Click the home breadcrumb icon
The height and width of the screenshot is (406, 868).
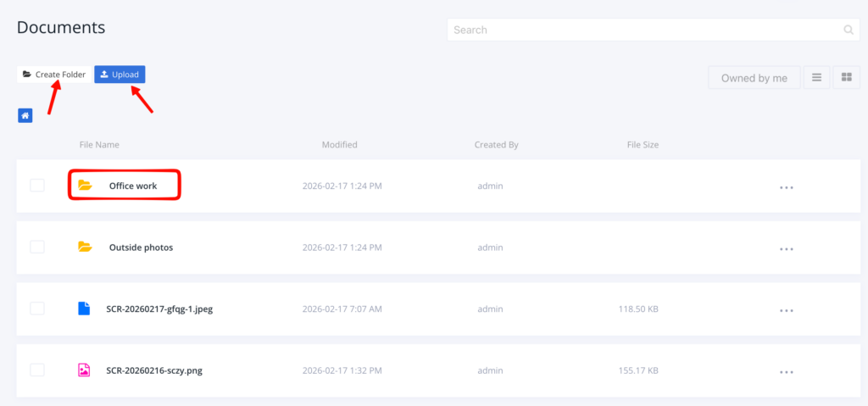point(25,115)
